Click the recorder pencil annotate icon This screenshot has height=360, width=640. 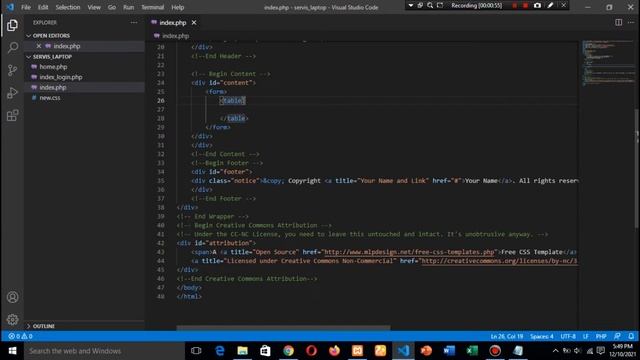coord(550,5)
